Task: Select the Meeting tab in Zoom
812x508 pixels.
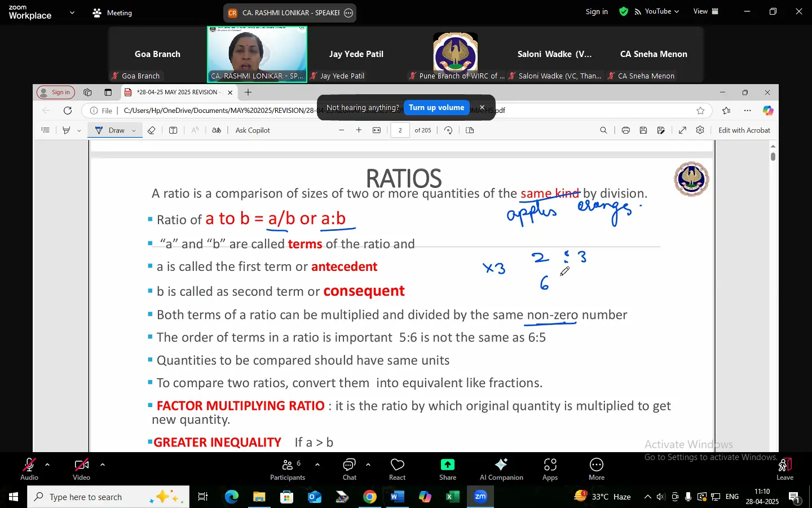Action: point(112,12)
